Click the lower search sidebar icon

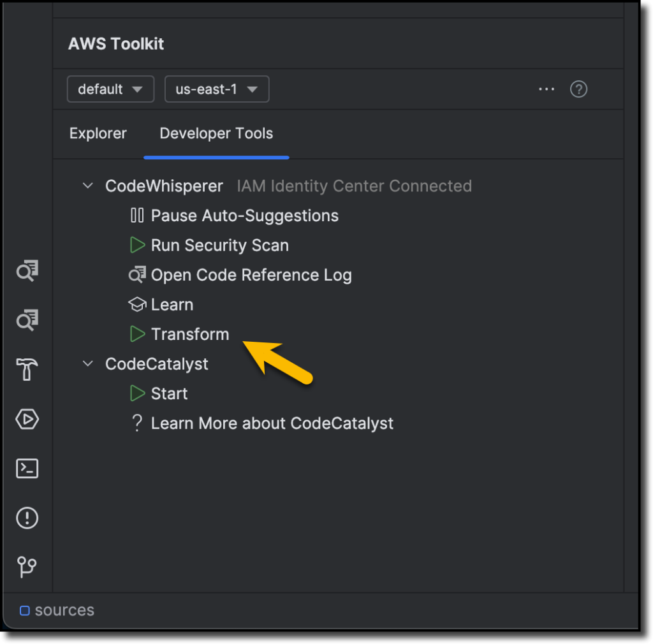click(27, 320)
